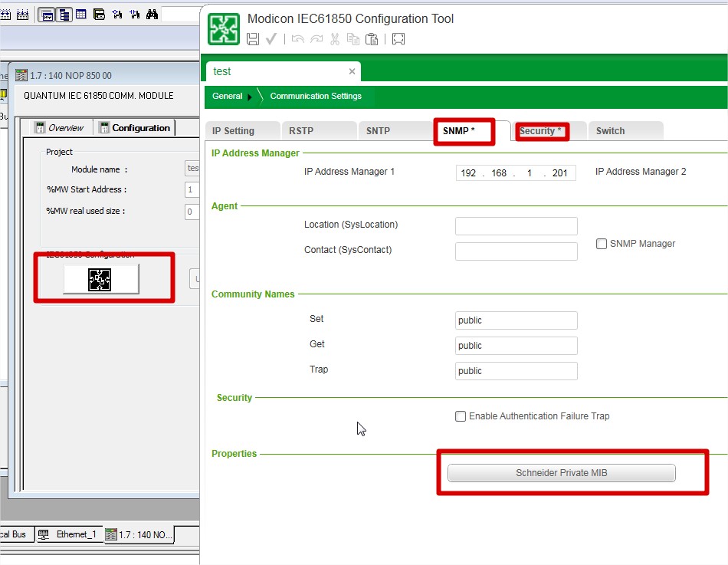Viewport: 728px width, 565px height.
Task: Click the keyboard download arrows icon
Action: [22, 15]
